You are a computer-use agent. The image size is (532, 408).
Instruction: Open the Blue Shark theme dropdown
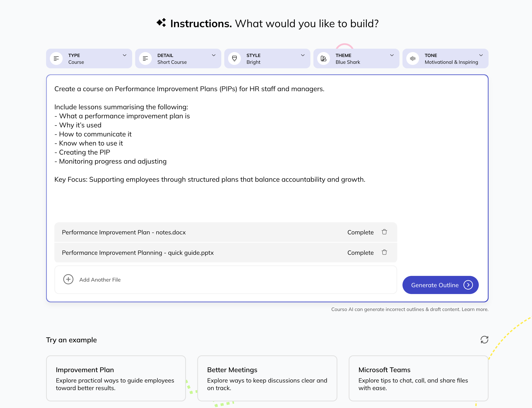[392, 55]
